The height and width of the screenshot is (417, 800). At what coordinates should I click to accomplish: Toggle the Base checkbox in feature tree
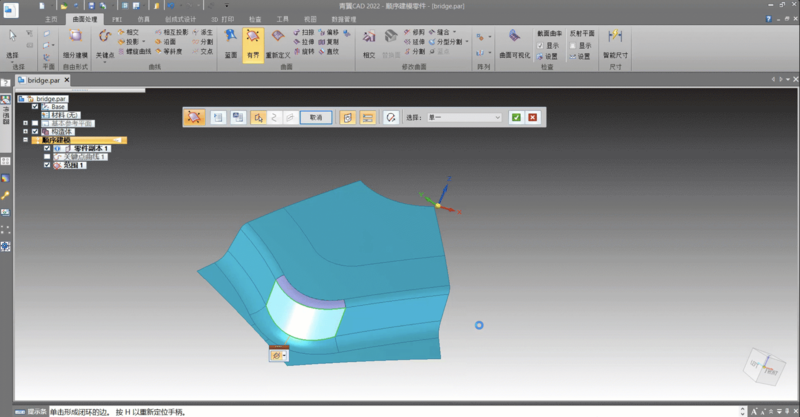pyautogui.click(x=35, y=107)
